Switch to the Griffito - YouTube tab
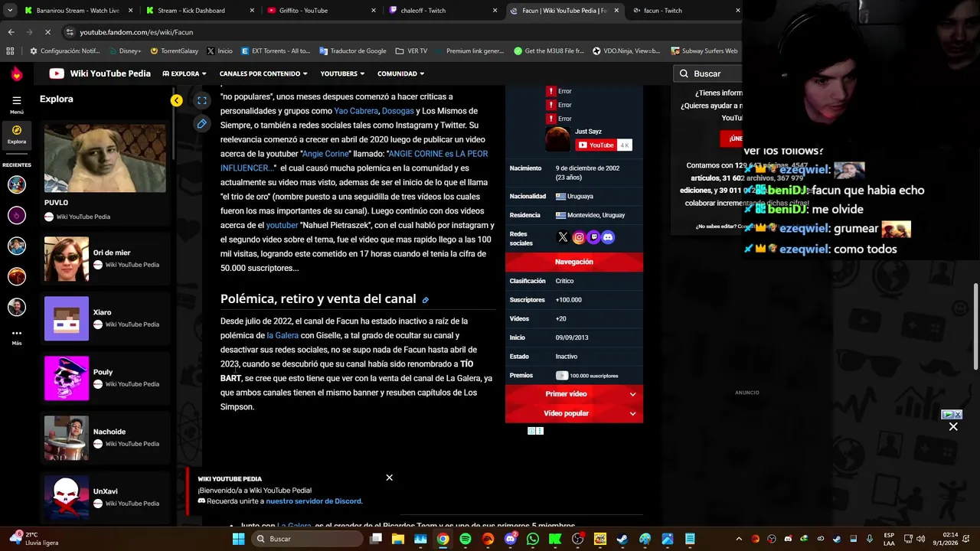 coord(320,11)
